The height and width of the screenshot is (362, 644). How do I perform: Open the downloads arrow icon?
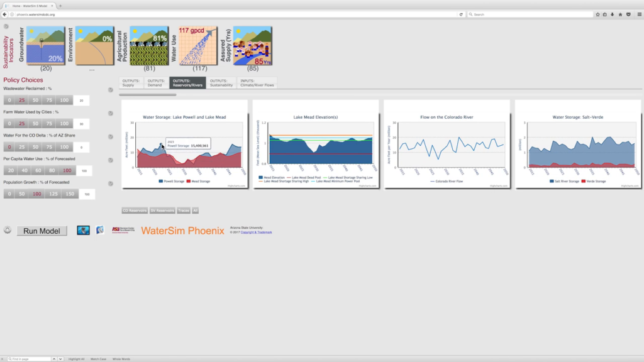pyautogui.click(x=613, y=14)
